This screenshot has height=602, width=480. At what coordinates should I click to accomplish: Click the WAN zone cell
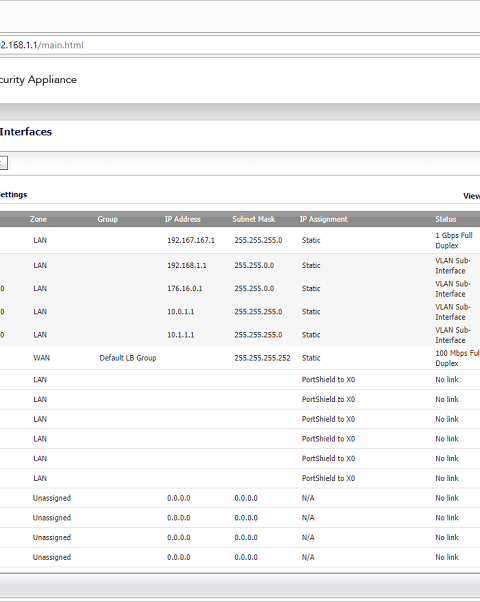point(41,358)
